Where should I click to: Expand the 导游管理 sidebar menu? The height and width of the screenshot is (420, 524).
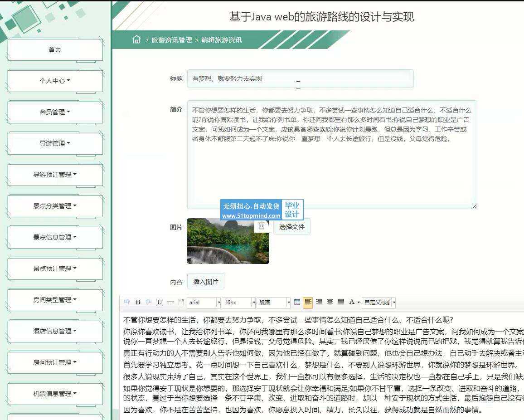click(55, 143)
